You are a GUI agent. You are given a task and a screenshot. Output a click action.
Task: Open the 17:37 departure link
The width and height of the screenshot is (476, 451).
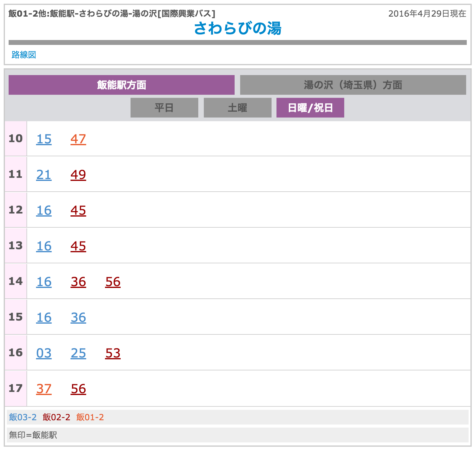pyautogui.click(x=44, y=389)
